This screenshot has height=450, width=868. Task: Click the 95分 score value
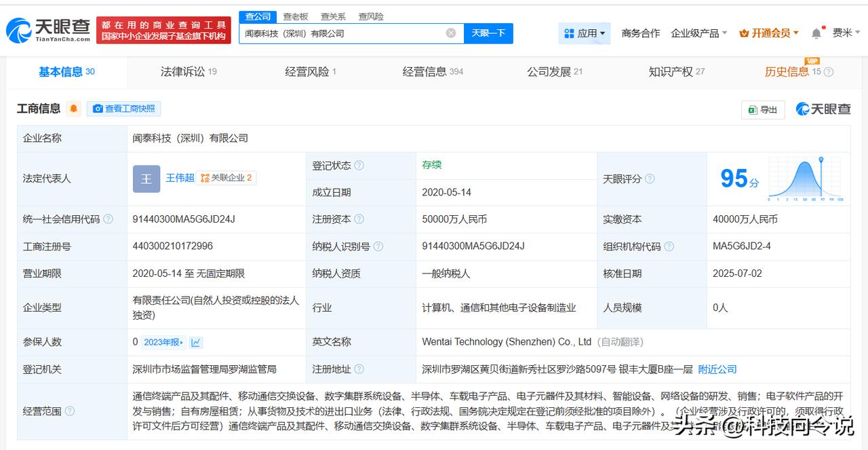(739, 179)
